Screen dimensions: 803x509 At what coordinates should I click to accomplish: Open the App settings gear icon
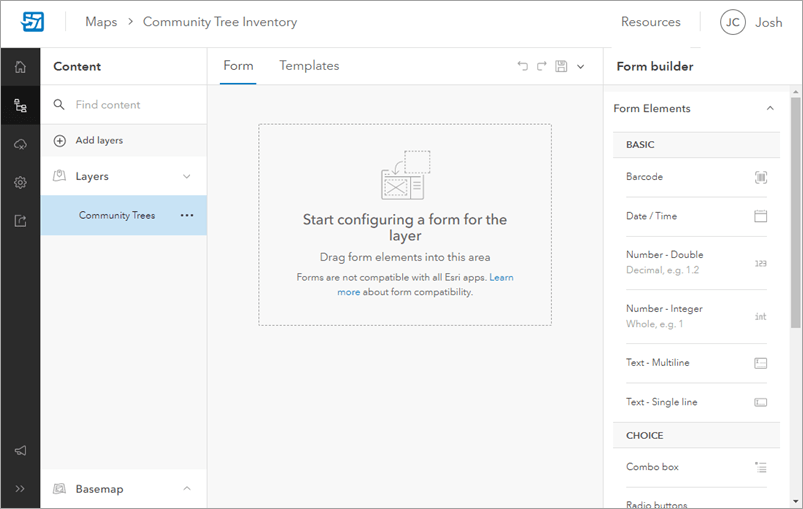coord(20,183)
